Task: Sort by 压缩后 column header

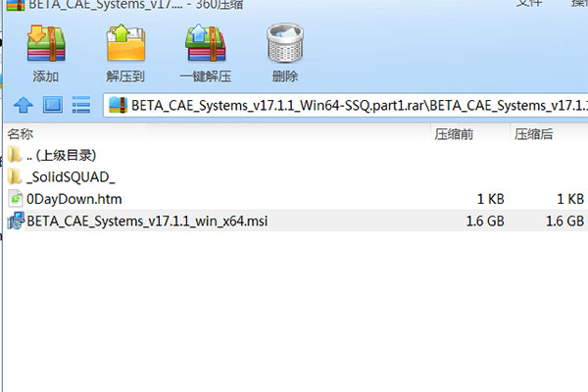Action: pos(534,134)
